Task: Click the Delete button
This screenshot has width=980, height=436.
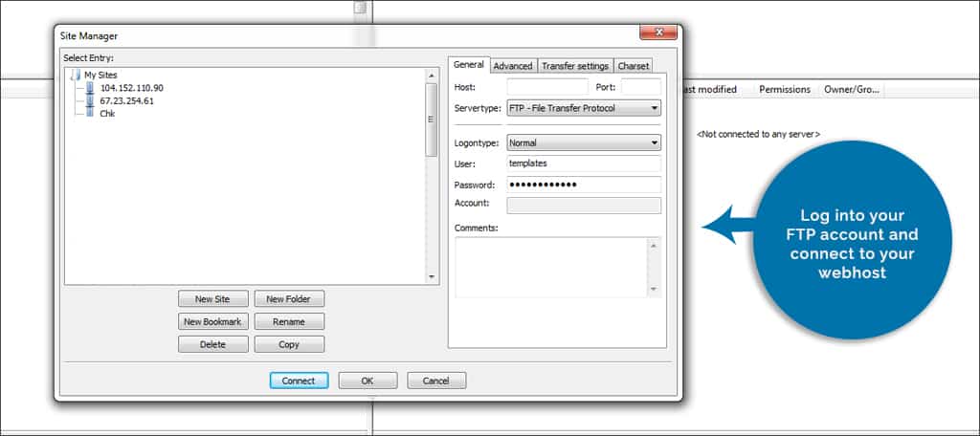Action: [x=213, y=344]
